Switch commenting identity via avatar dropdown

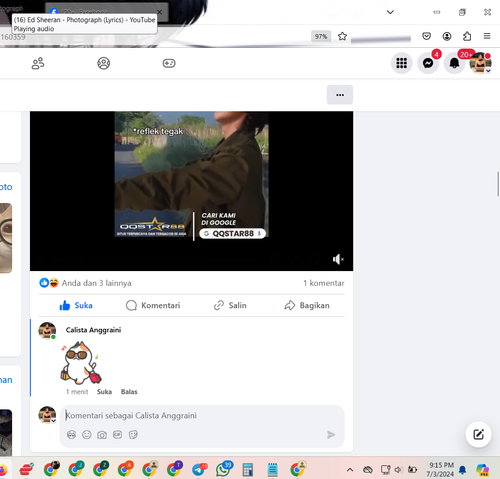point(47,415)
